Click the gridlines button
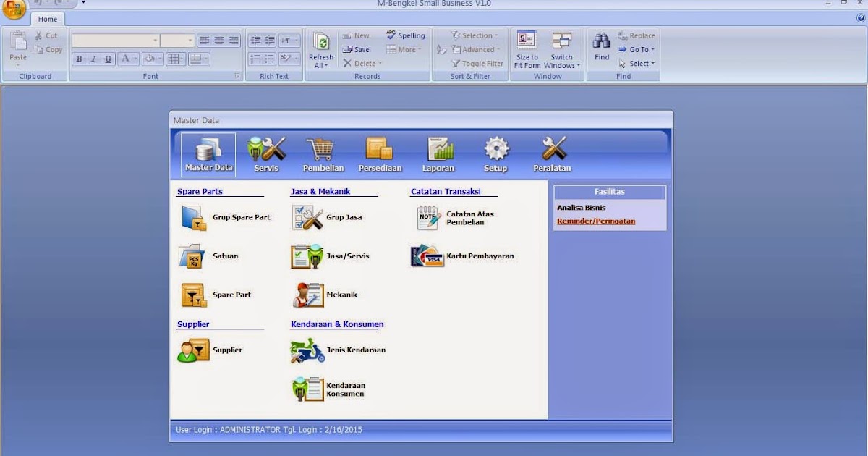 pyautogui.click(x=175, y=59)
